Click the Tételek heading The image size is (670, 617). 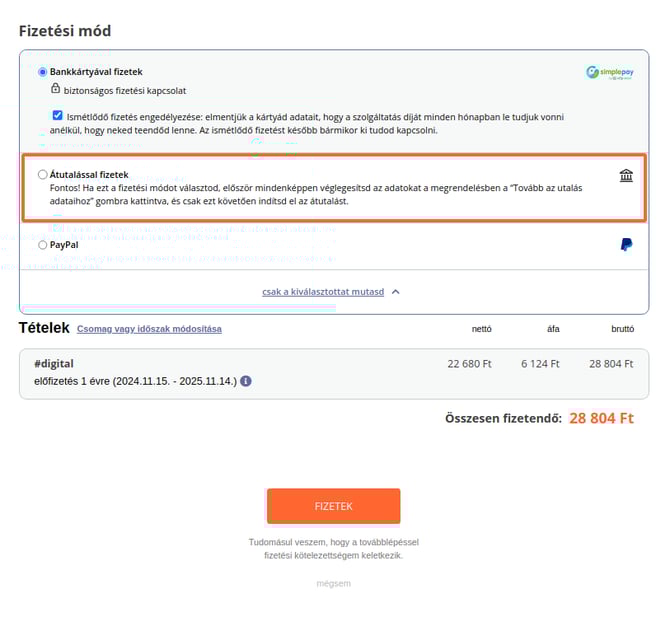[x=44, y=328]
